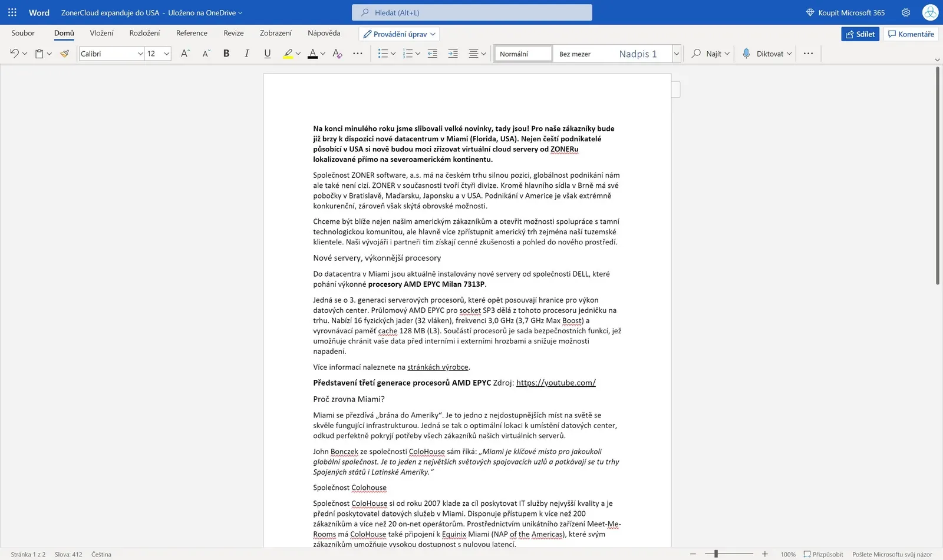Clear formatting with the eraser A icon
Screen dimensions: 943x560
pyautogui.click(x=337, y=54)
